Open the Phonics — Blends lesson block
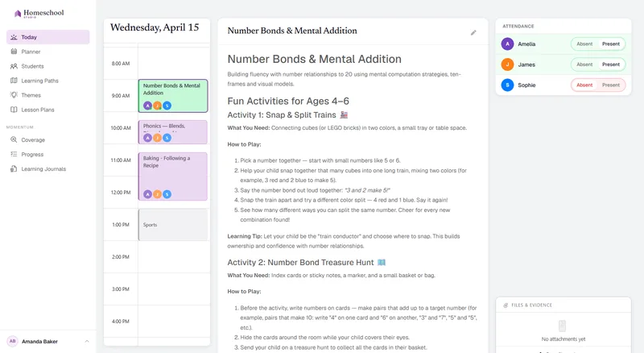This screenshot has height=353, width=644. click(x=173, y=132)
